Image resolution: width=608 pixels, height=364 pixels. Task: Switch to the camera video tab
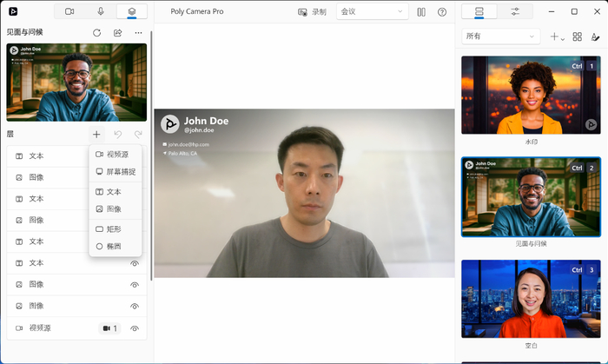click(69, 12)
